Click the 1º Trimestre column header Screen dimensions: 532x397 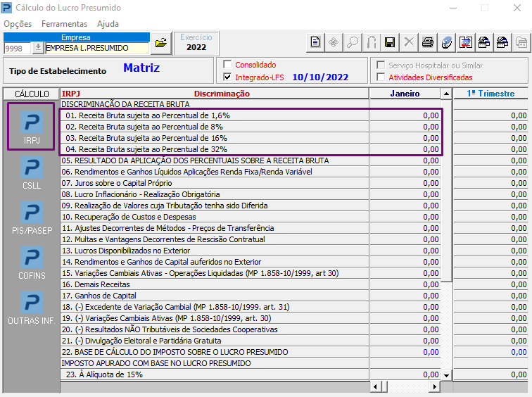(x=490, y=94)
